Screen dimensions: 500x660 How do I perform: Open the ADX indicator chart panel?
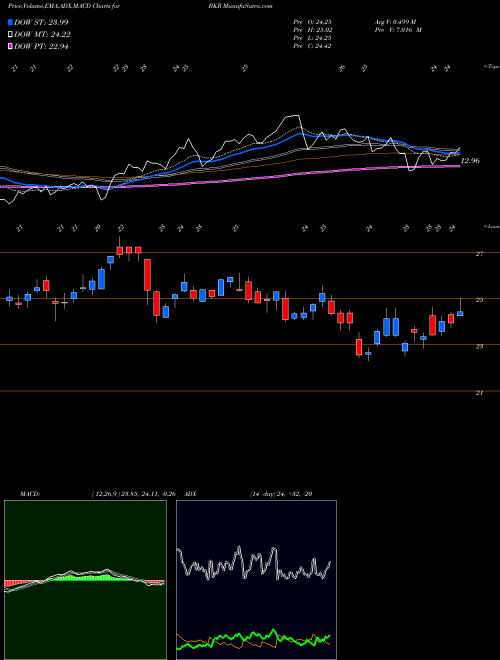[256, 580]
